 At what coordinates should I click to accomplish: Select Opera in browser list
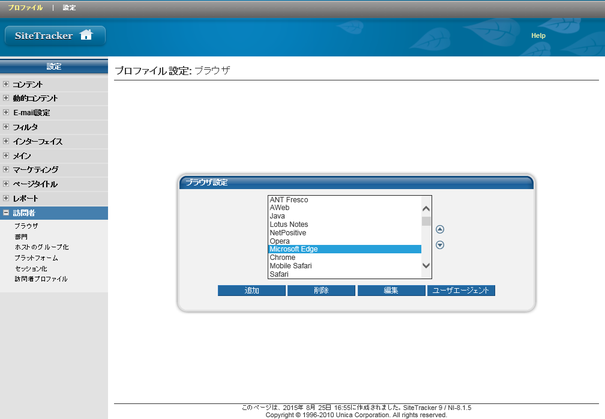[x=345, y=241]
